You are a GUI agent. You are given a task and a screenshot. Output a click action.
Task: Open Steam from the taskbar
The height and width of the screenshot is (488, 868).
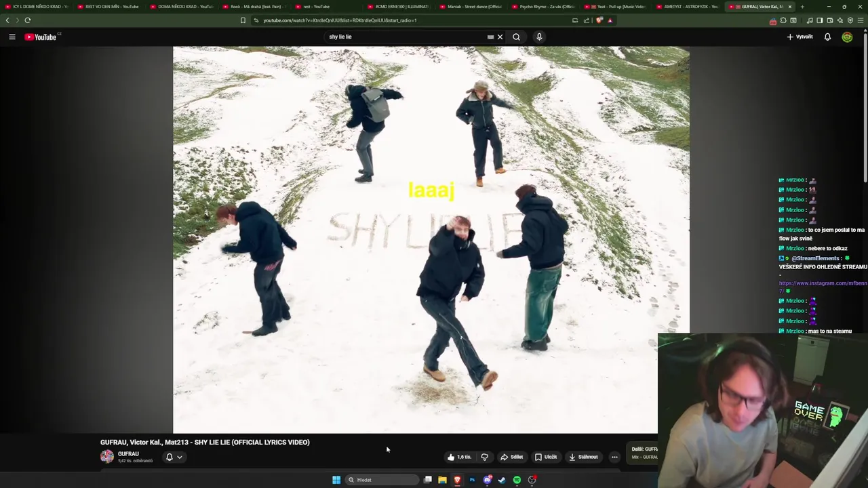502,480
